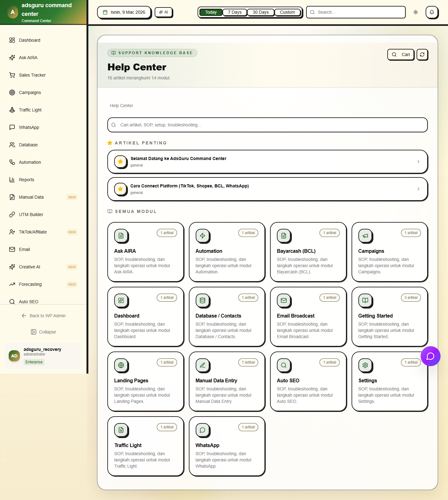Viewport: 448px width, 500px height.
Task: Open the purple floating chat bubble
Action: pyautogui.click(x=430, y=356)
